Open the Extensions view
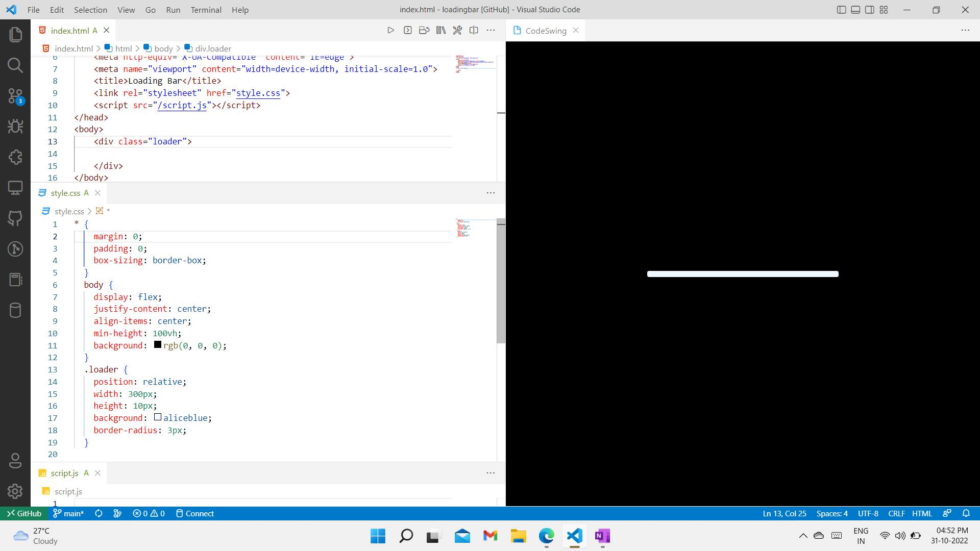980x551 pixels. [15, 157]
